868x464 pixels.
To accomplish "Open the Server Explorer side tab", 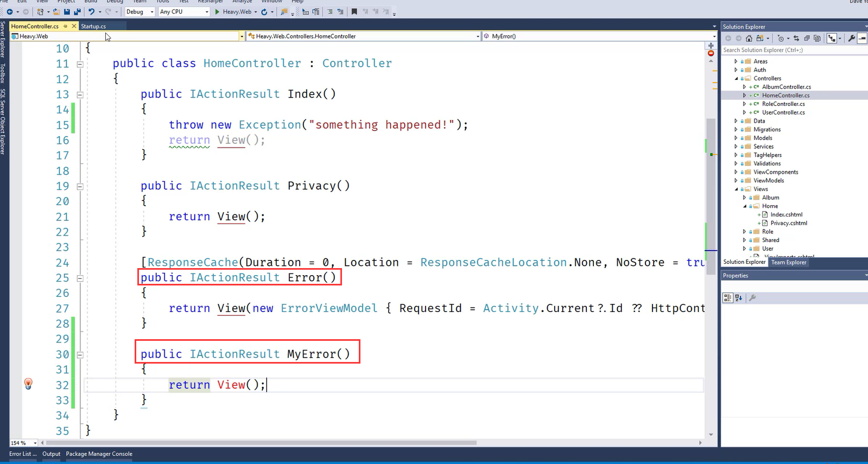I will 3,40.
